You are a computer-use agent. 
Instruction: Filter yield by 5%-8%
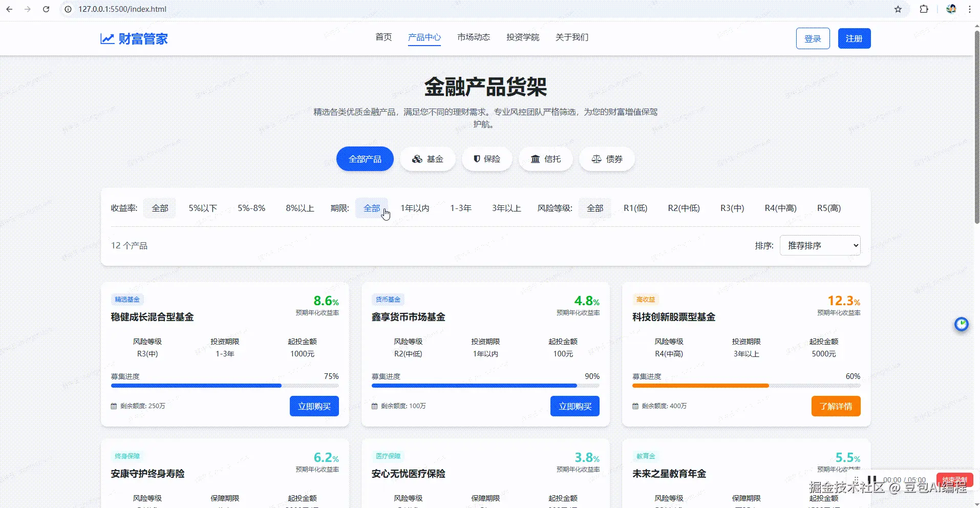tap(251, 208)
